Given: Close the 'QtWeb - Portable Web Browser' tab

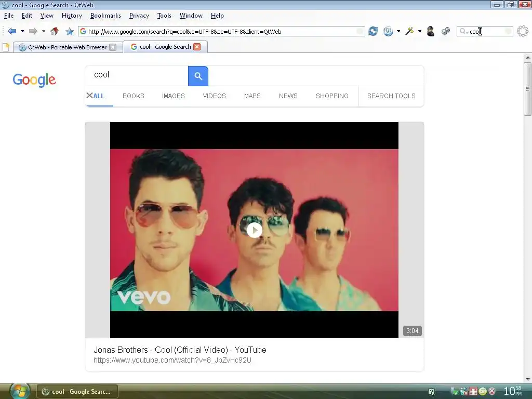Looking at the screenshot, I should coord(113,47).
